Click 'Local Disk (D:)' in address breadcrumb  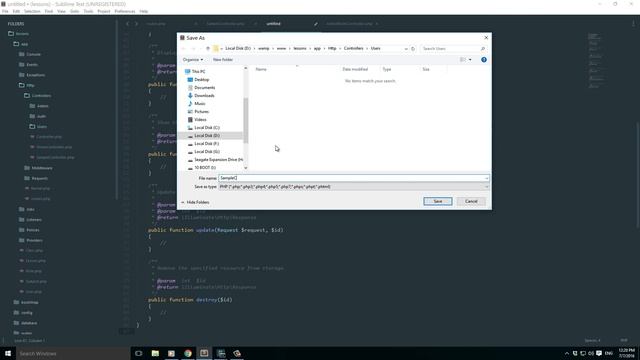[238, 48]
